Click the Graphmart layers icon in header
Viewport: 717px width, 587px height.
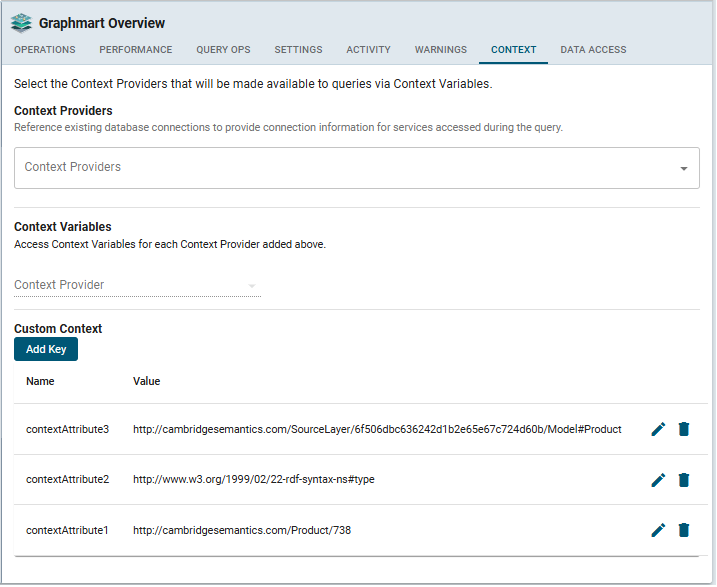pyautogui.click(x=22, y=23)
